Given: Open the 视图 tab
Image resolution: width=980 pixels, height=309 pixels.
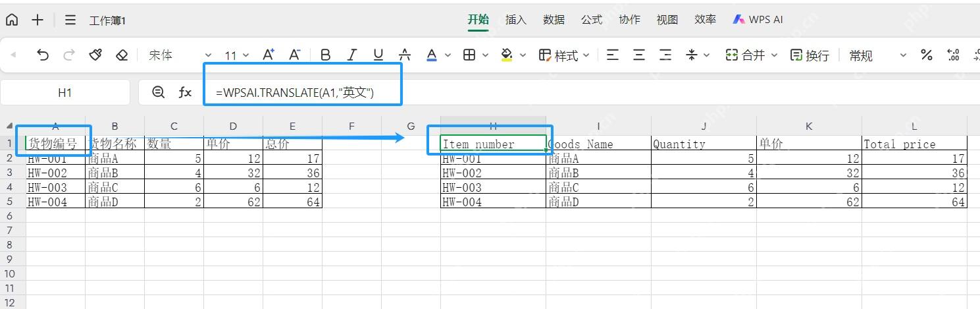Looking at the screenshot, I should [x=667, y=19].
